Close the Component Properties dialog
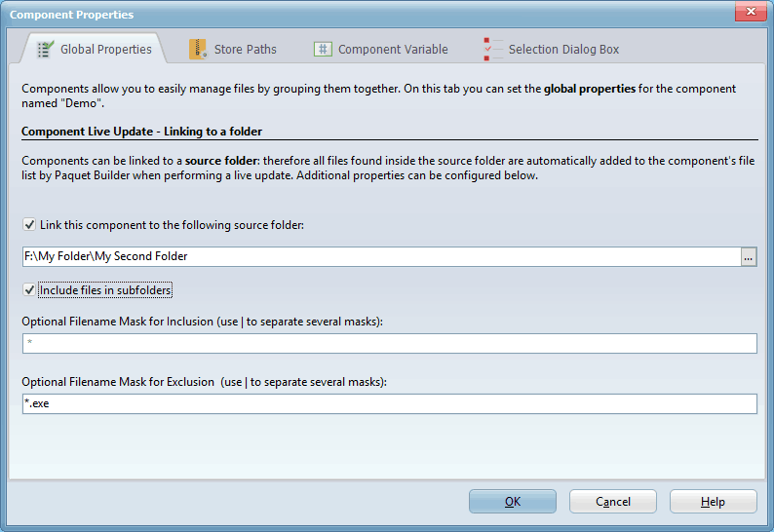The height and width of the screenshot is (532, 774). pyautogui.click(x=748, y=14)
